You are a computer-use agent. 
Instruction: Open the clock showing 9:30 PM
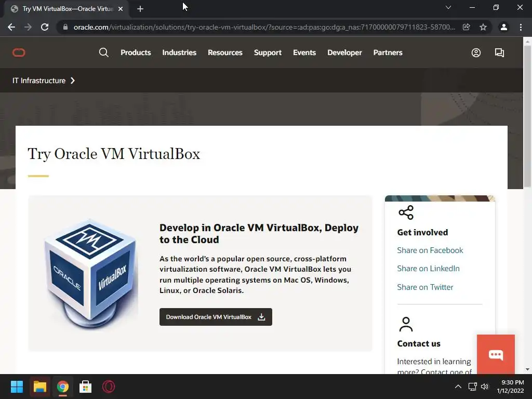511,387
